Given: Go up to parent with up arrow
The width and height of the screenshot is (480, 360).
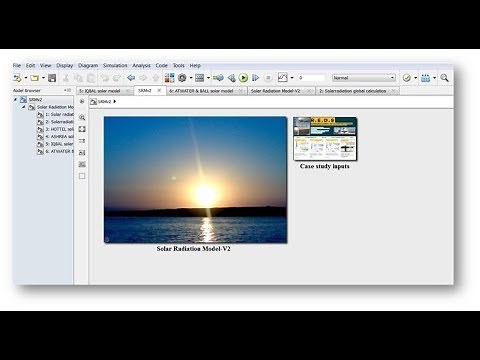Looking at the screenshot, I should (156, 78).
